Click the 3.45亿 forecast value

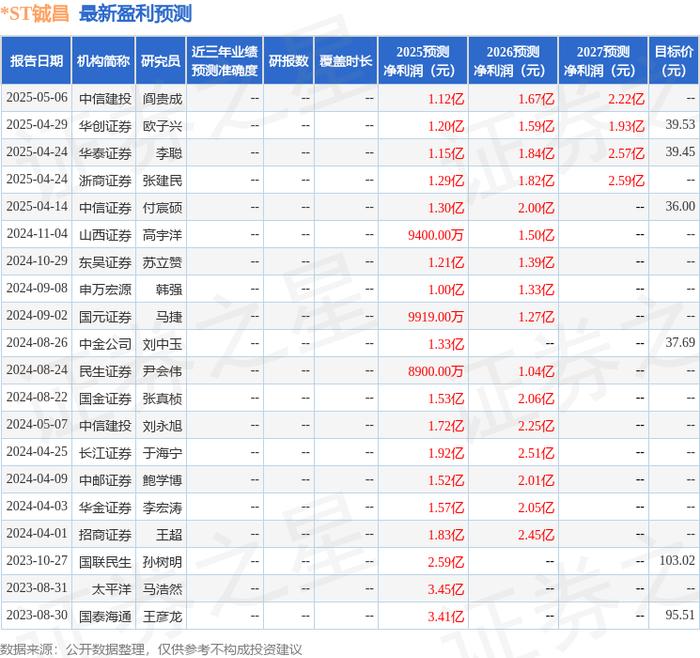pyautogui.click(x=446, y=589)
